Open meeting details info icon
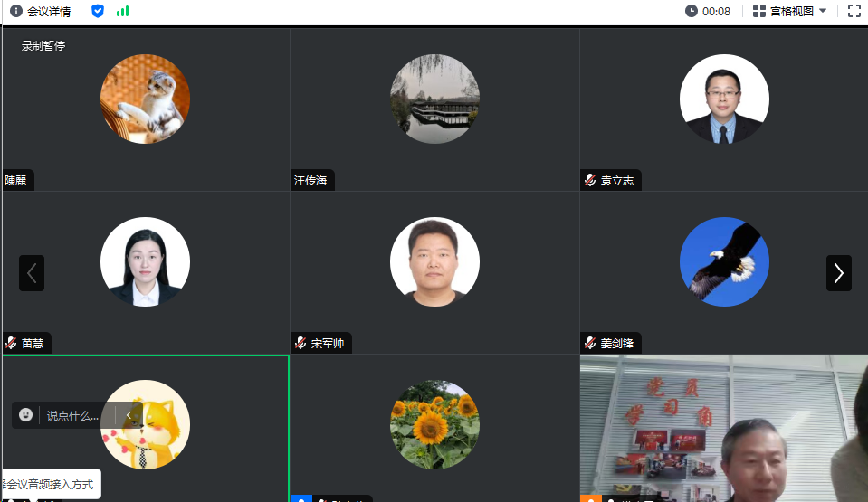Image resolution: width=868 pixels, height=502 pixels. click(16, 11)
